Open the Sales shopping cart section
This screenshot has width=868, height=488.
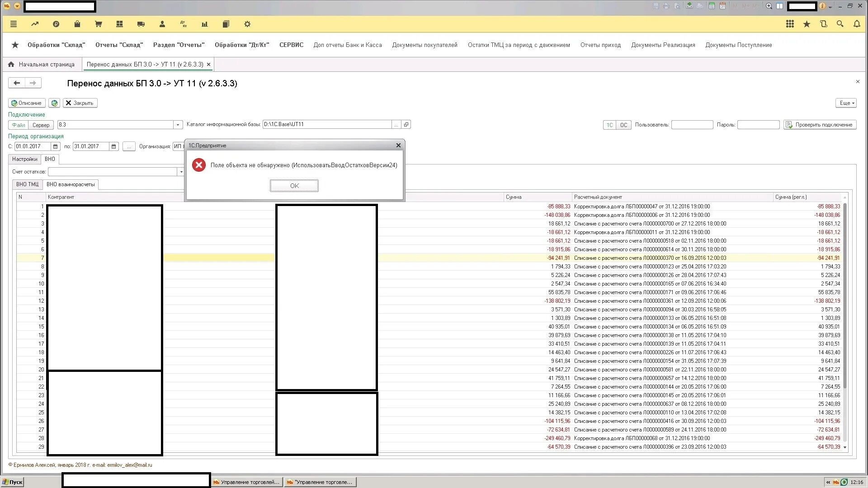click(x=98, y=24)
